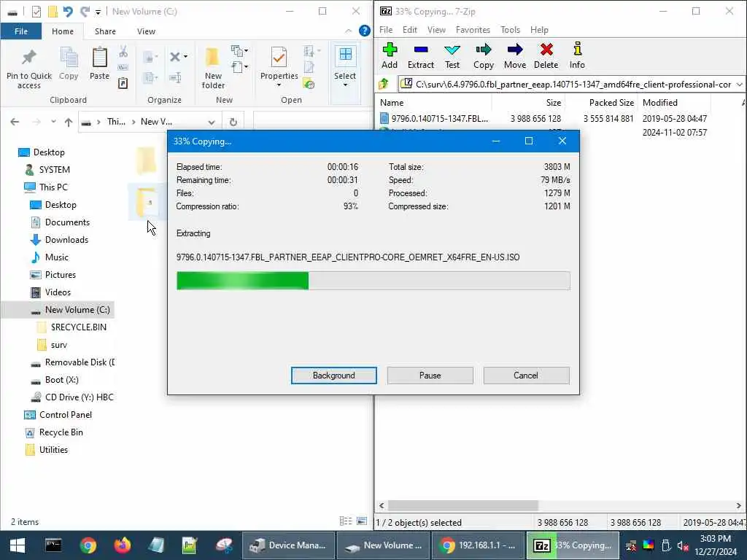Click the 33% Copying taskbar button
The width and height of the screenshot is (747, 560).
[x=573, y=545]
